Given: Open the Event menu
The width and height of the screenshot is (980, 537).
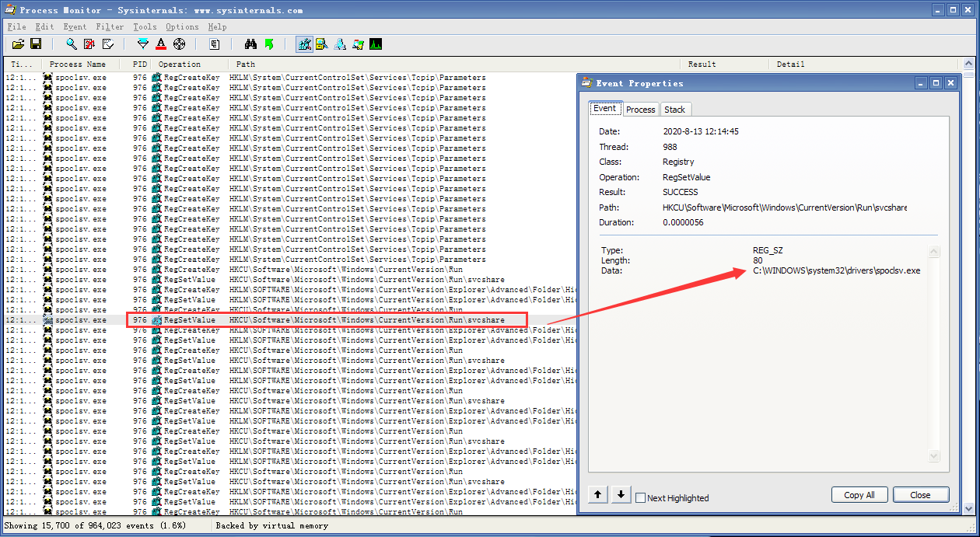Looking at the screenshot, I should click(75, 26).
